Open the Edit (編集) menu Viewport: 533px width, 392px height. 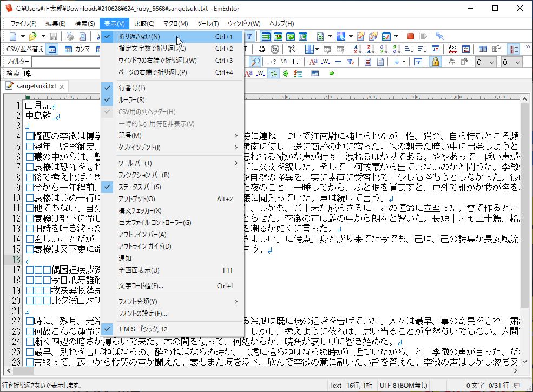[x=55, y=24]
